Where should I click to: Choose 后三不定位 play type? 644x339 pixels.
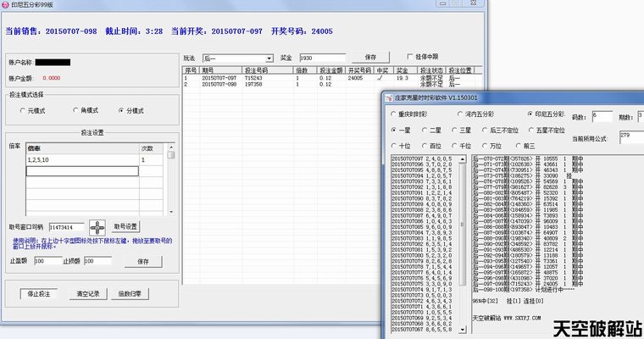pyautogui.click(x=483, y=131)
